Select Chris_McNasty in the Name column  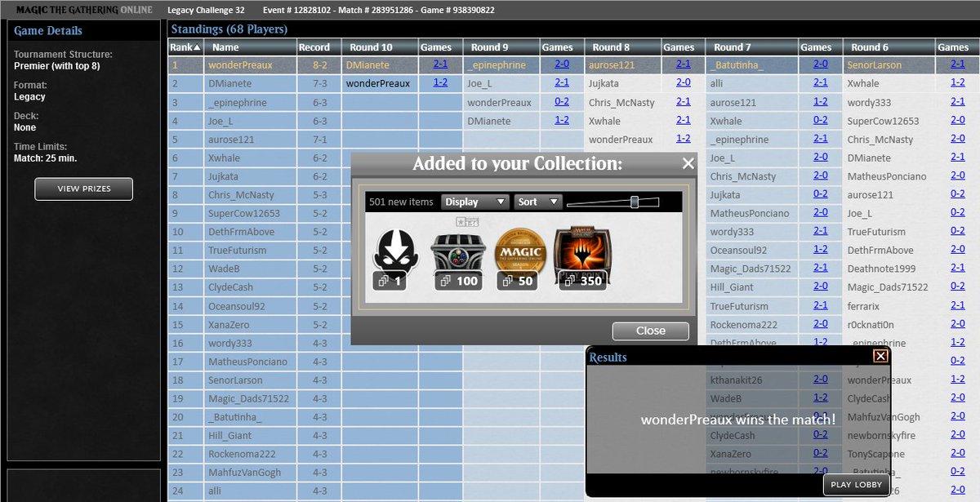point(241,195)
